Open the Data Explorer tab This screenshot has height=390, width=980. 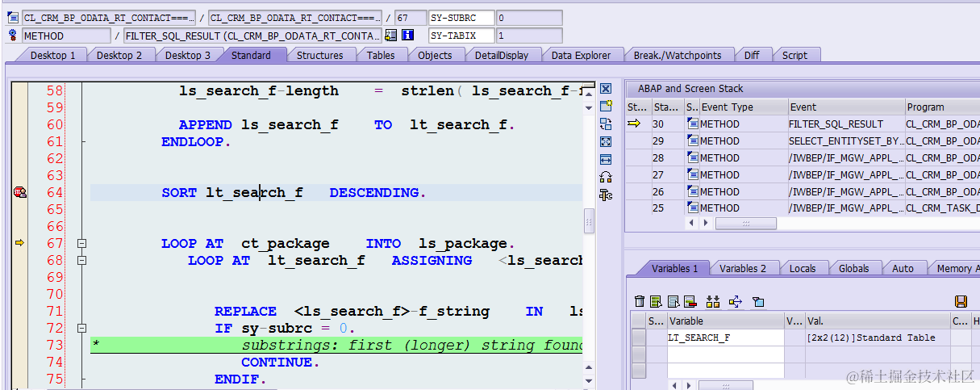pyautogui.click(x=582, y=55)
